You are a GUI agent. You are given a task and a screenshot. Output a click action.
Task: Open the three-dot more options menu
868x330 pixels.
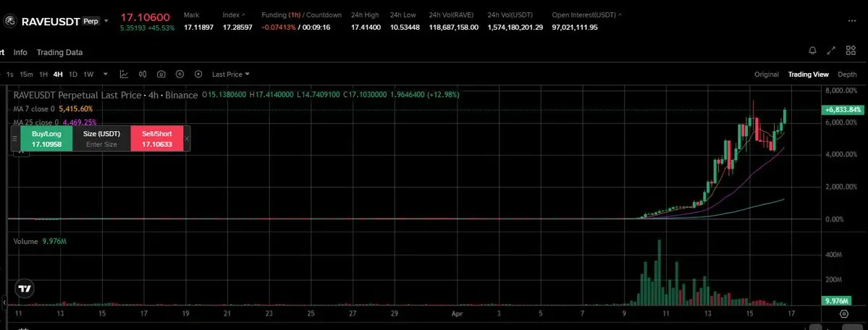coord(852,20)
